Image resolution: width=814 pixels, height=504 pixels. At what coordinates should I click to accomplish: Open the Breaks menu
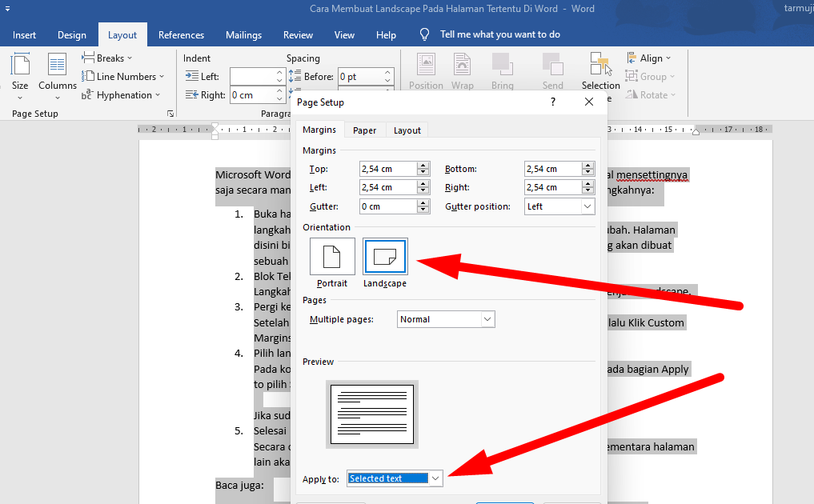click(x=107, y=58)
